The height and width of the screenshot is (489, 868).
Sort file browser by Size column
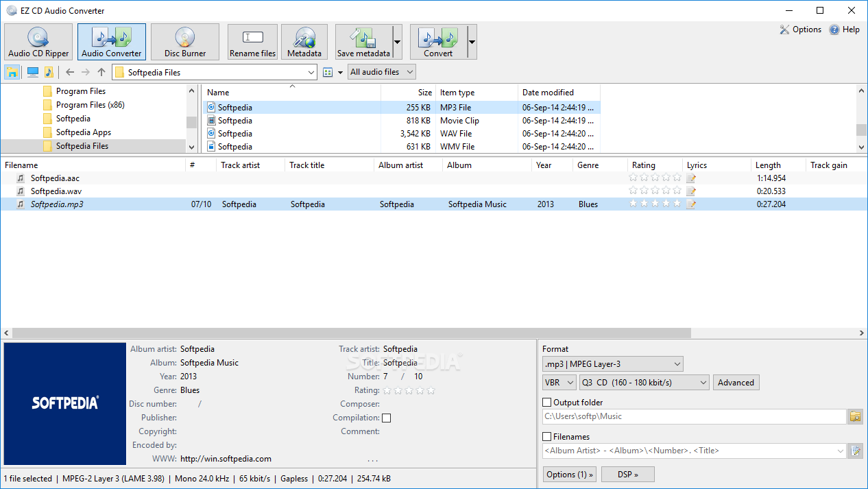(409, 93)
